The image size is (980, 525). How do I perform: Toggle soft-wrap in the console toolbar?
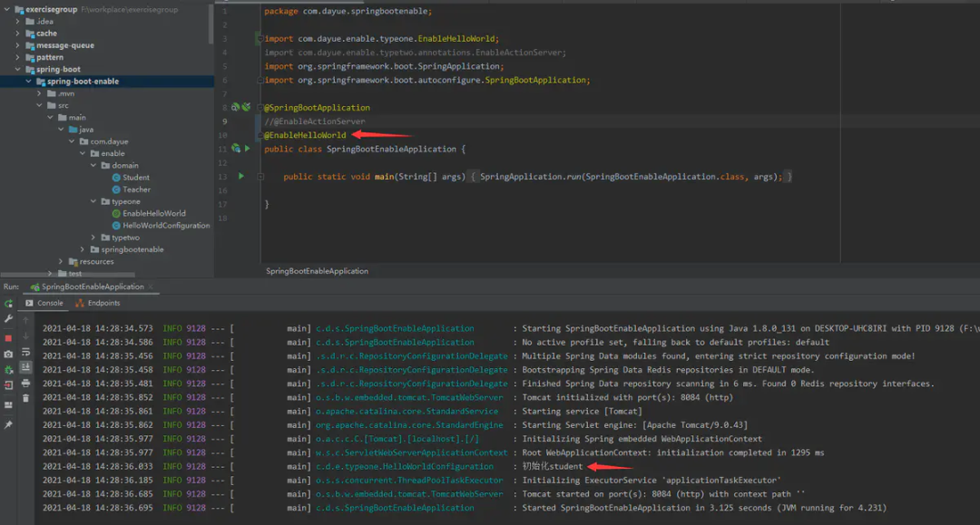pyautogui.click(x=25, y=352)
